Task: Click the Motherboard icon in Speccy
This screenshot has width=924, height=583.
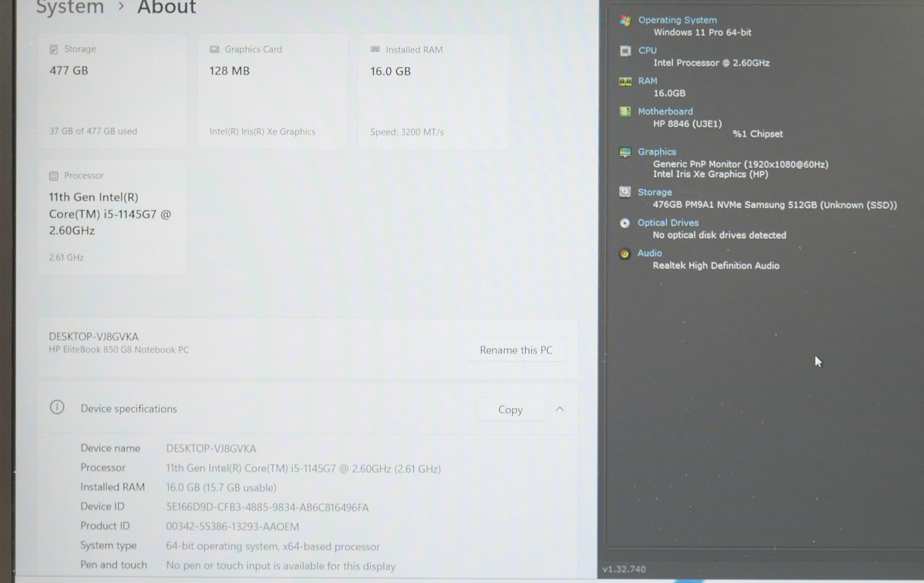Action: pyautogui.click(x=625, y=112)
